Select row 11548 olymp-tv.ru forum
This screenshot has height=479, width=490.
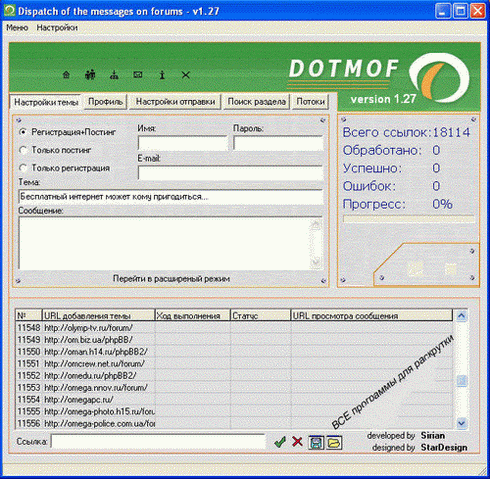pos(234,328)
